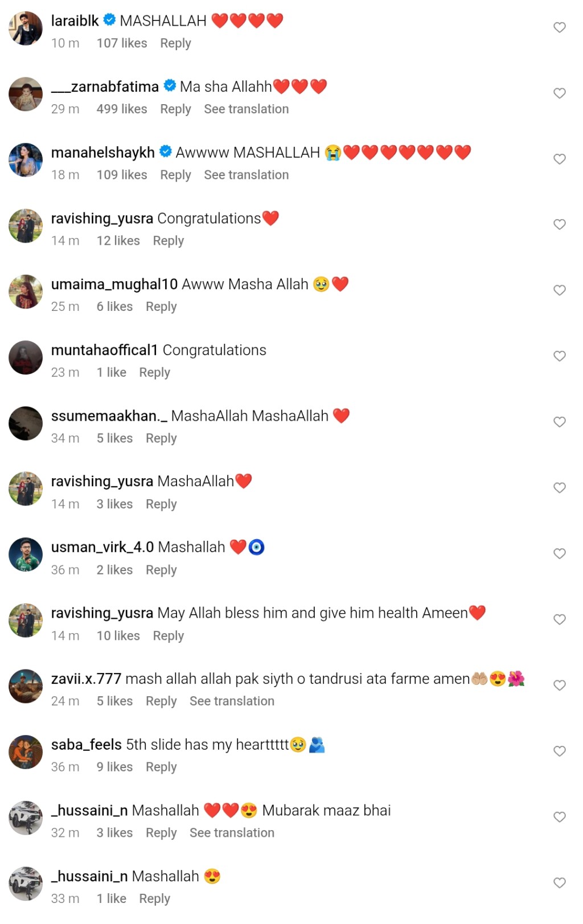Like zavii.x.777's comment
Image resolution: width=583 pixels, height=924 pixels.
(x=560, y=685)
